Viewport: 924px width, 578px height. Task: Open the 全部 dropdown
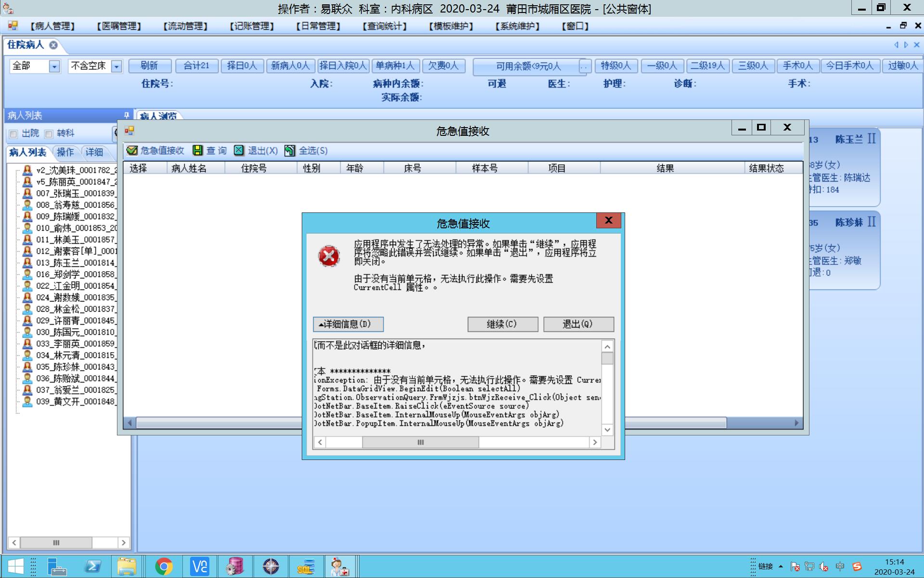[54, 66]
